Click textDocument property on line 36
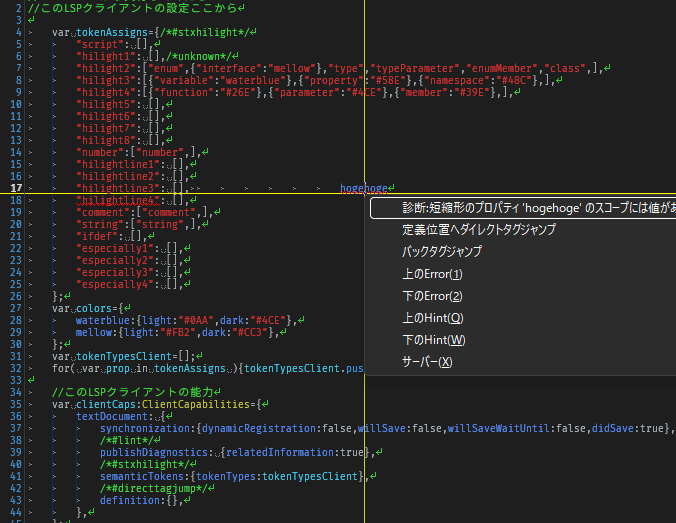 pos(112,417)
